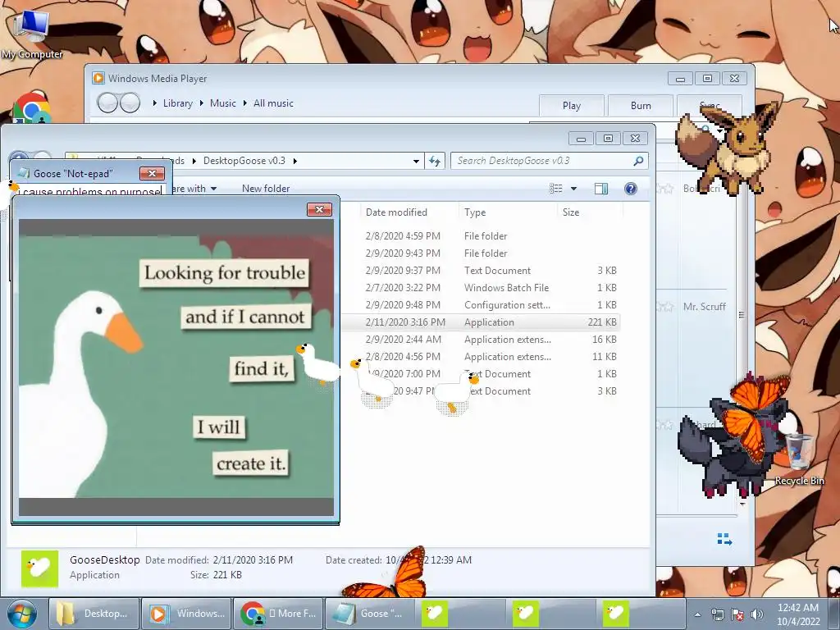The height and width of the screenshot is (630, 840).
Task: Toggle the preview pane icon
Action: pyautogui.click(x=601, y=189)
